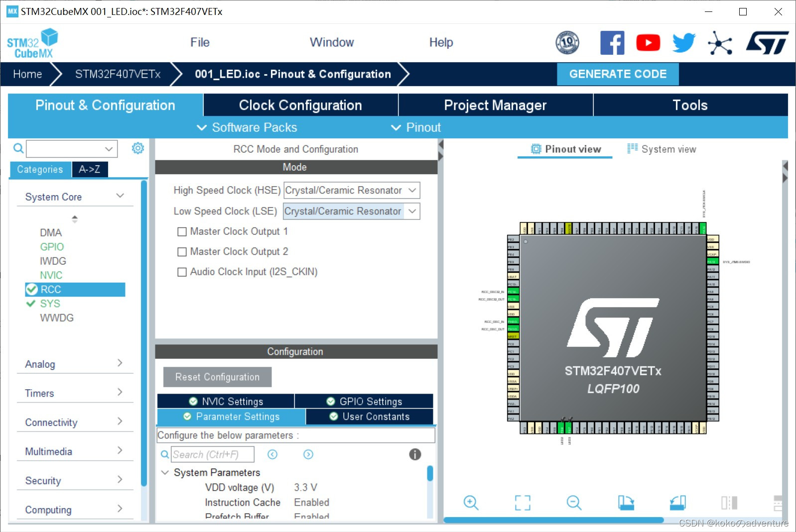Click the STM32CubeMX logo
796x532 pixels.
(x=32, y=43)
